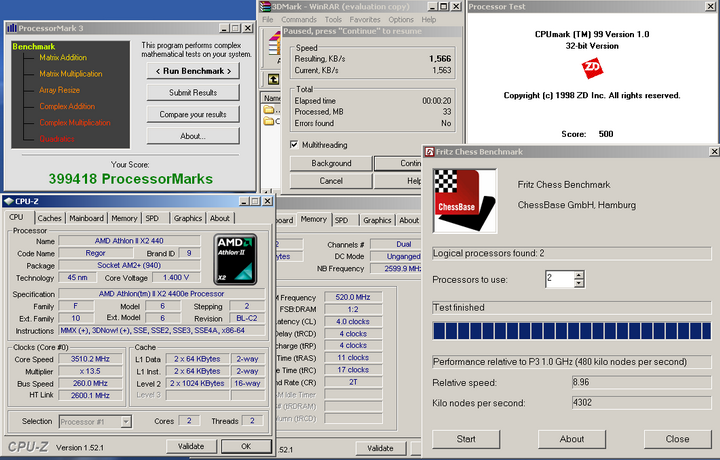Select the CPU tab in CPU-Z
Viewport: 720px width, 460px height.
pos(17,217)
